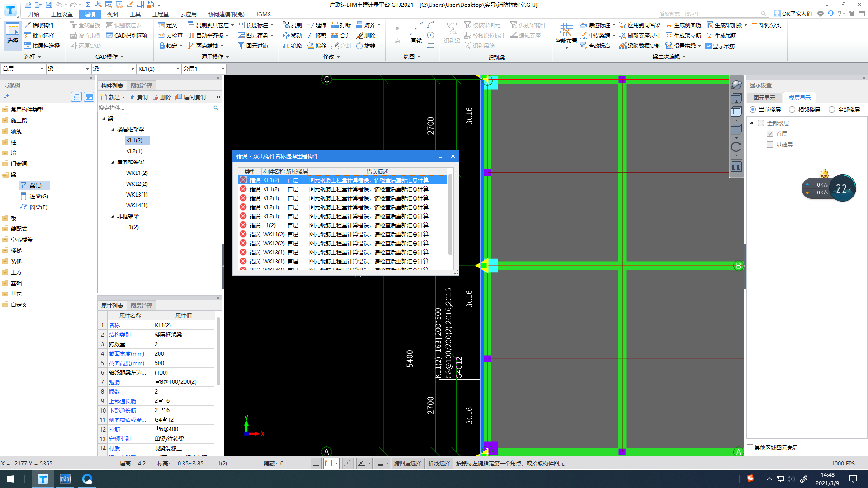Click 原位标注 in-place annotation tool
Image resolution: width=868 pixels, height=488 pixels.
coord(597,25)
